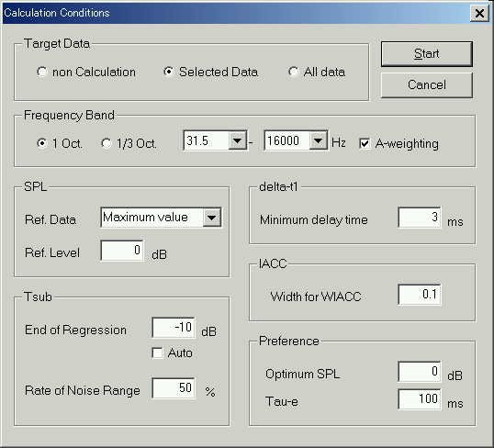494x448 pixels.
Task: Click the Start button
Action: [x=427, y=54]
